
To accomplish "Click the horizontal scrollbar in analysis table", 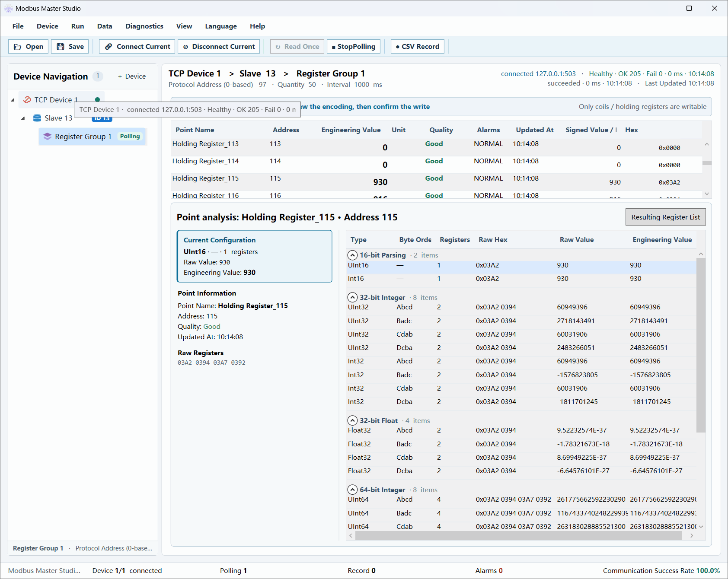I will point(518,536).
